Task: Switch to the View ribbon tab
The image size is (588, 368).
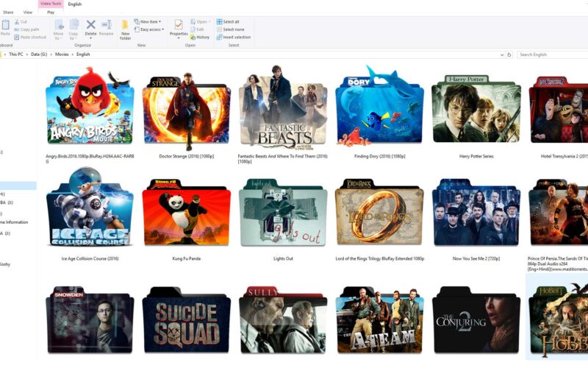Action: tap(28, 13)
